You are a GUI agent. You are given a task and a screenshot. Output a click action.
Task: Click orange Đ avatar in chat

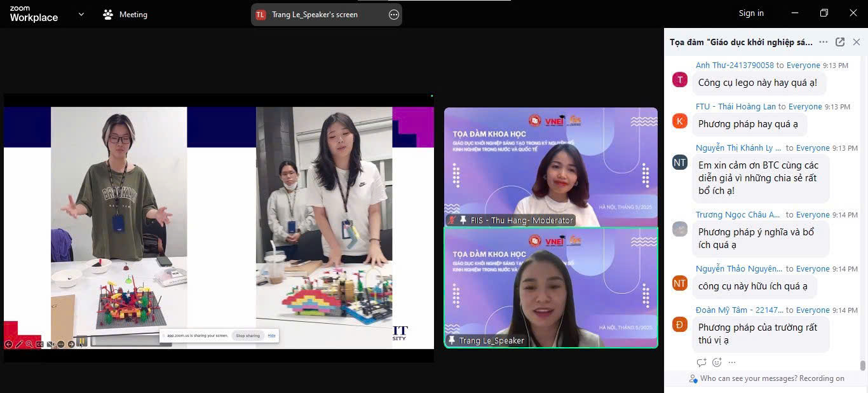click(680, 324)
